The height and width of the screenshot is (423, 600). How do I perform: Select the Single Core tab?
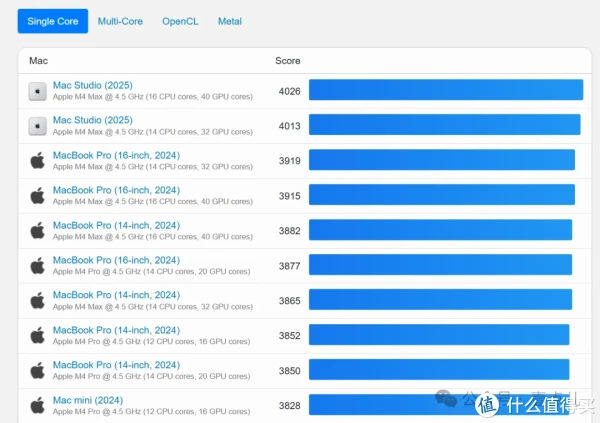[52, 21]
